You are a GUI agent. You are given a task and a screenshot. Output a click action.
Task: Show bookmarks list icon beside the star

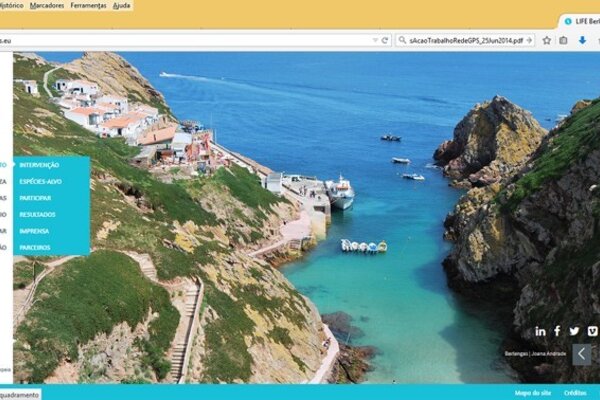pos(564,40)
